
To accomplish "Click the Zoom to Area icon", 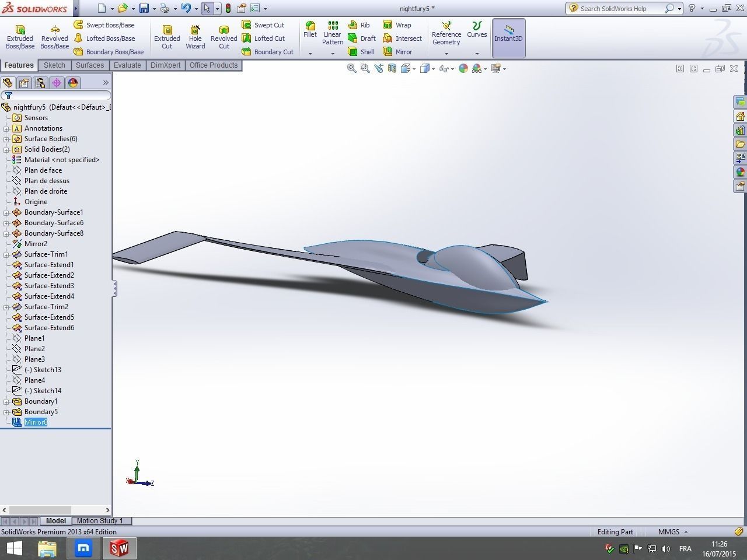I will tap(365, 69).
